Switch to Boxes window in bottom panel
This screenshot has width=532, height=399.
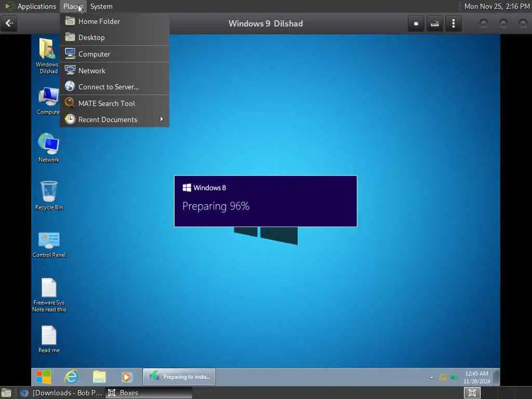149,393
